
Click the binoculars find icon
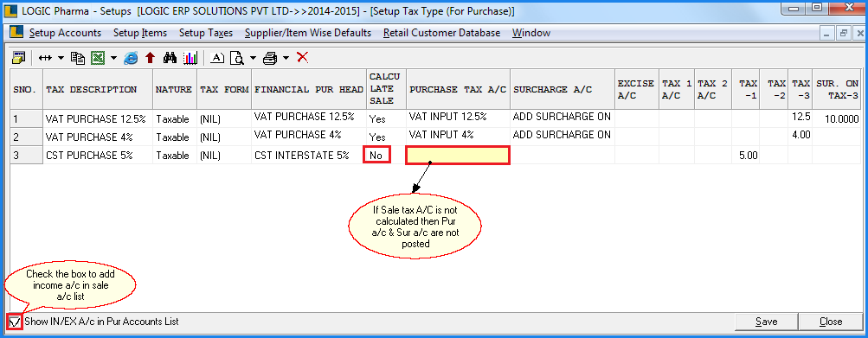click(x=170, y=58)
